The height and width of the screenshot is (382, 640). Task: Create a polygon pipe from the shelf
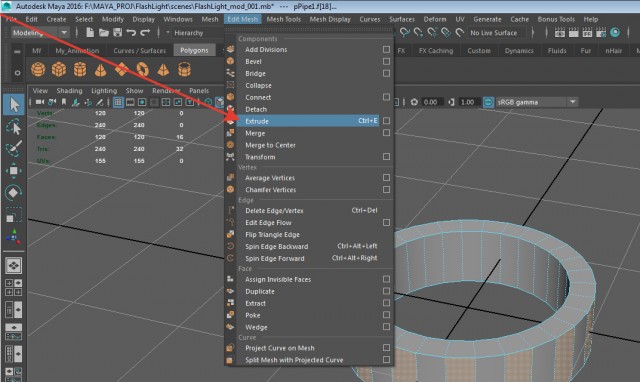tap(184, 69)
